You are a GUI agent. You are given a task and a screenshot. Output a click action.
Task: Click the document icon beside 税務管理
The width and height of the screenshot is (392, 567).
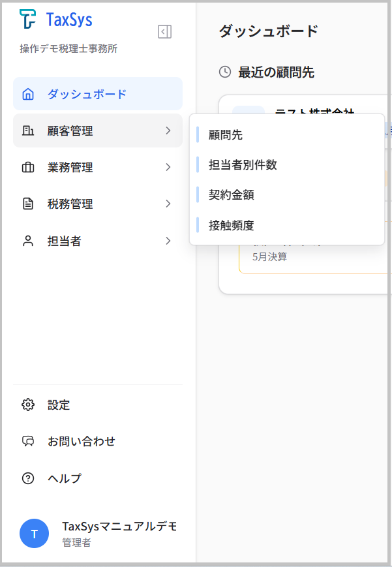coord(28,204)
